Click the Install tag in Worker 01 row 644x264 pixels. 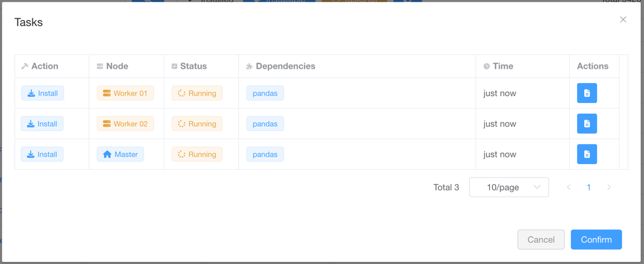(x=42, y=93)
